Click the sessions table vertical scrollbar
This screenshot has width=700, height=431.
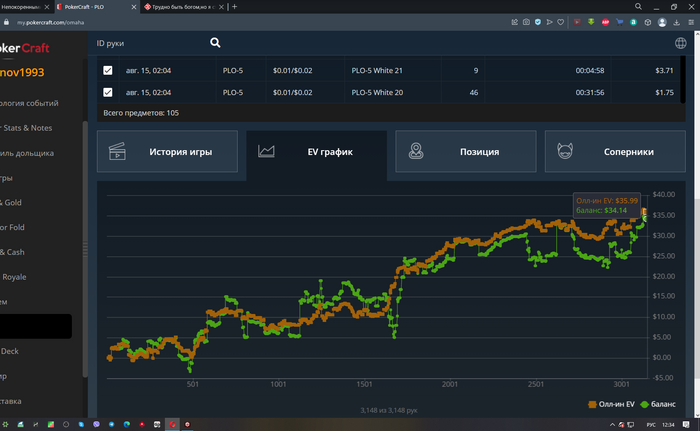tap(683, 80)
